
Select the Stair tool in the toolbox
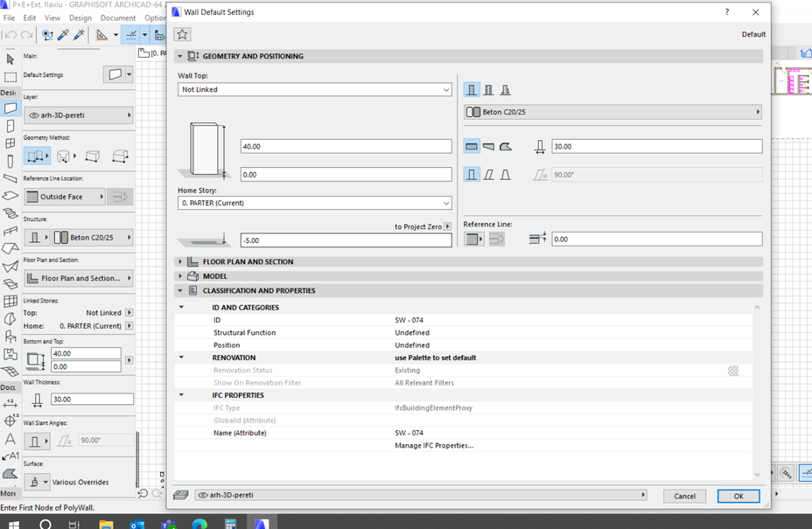(x=10, y=213)
